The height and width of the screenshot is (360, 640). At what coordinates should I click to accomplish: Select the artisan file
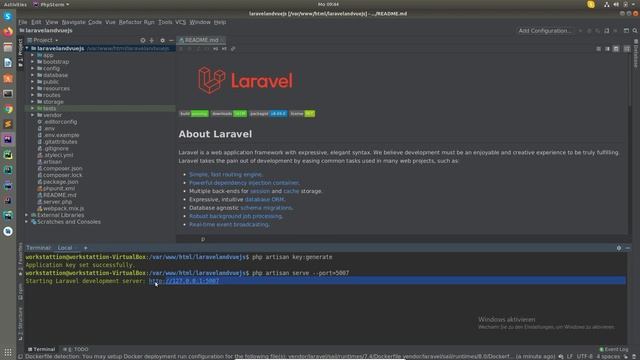pyautogui.click(x=52, y=162)
